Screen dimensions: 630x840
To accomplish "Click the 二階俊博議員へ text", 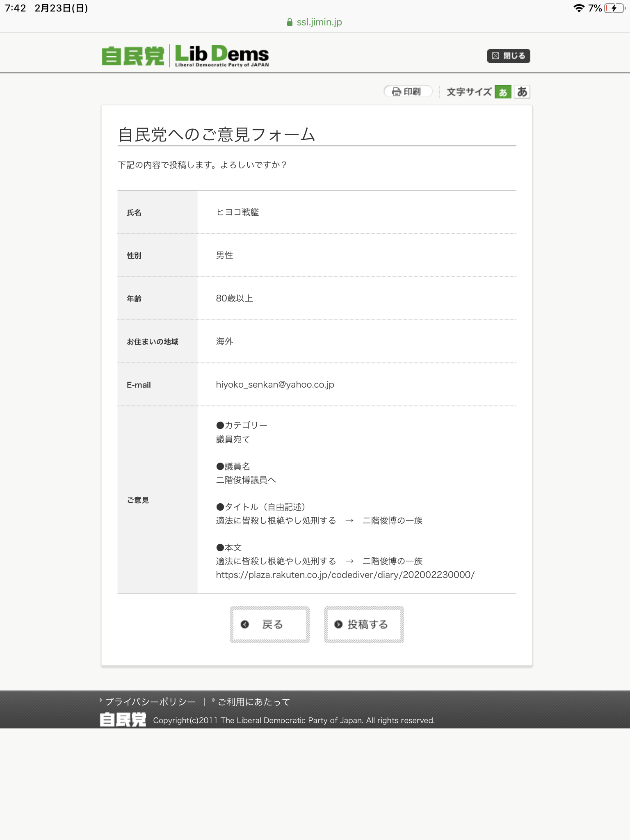I will [246, 480].
